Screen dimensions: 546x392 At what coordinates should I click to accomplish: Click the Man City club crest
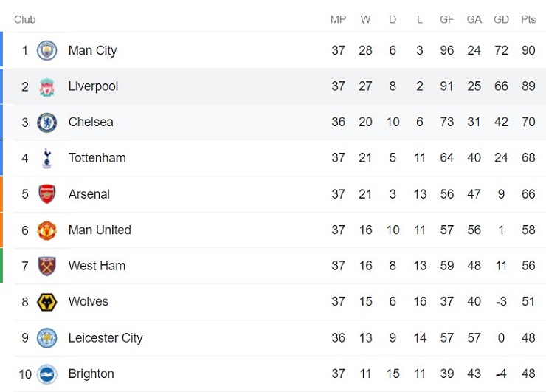pyautogui.click(x=47, y=50)
